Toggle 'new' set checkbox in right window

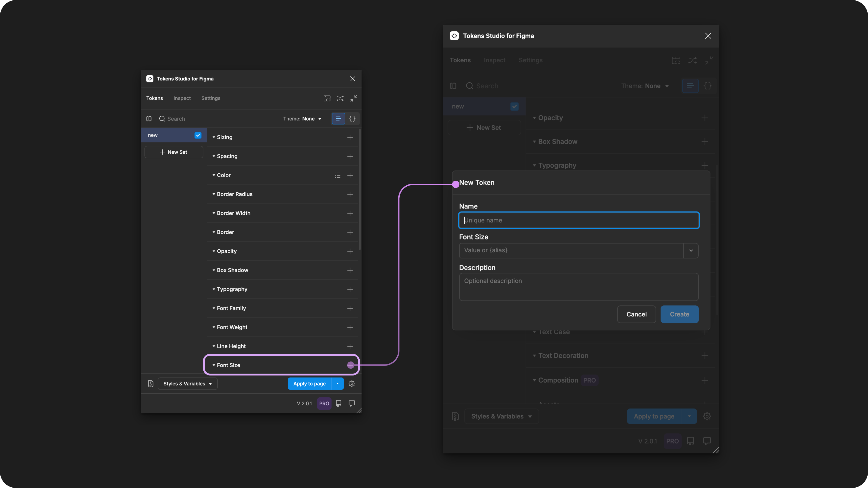(514, 106)
